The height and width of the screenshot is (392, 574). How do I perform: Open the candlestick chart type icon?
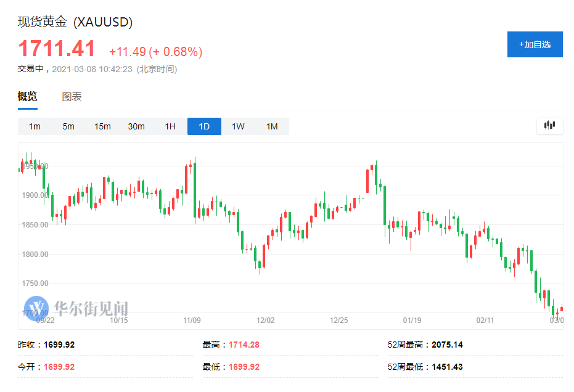(x=549, y=126)
